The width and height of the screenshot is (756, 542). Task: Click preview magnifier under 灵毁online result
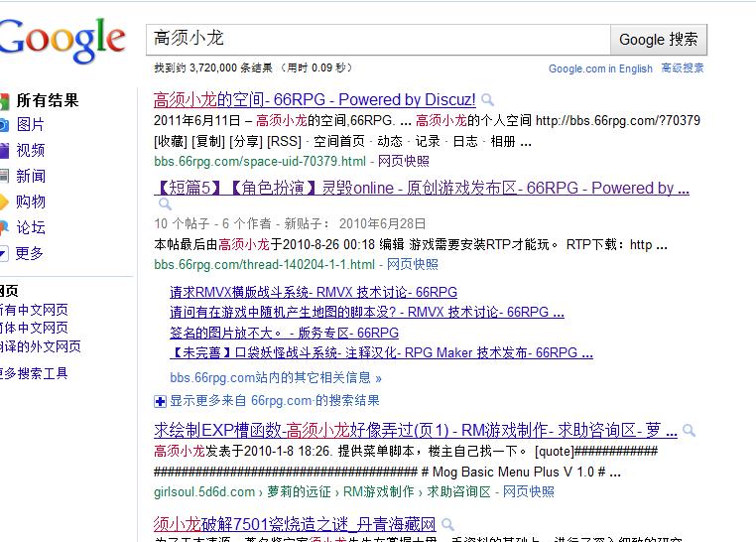click(x=165, y=203)
